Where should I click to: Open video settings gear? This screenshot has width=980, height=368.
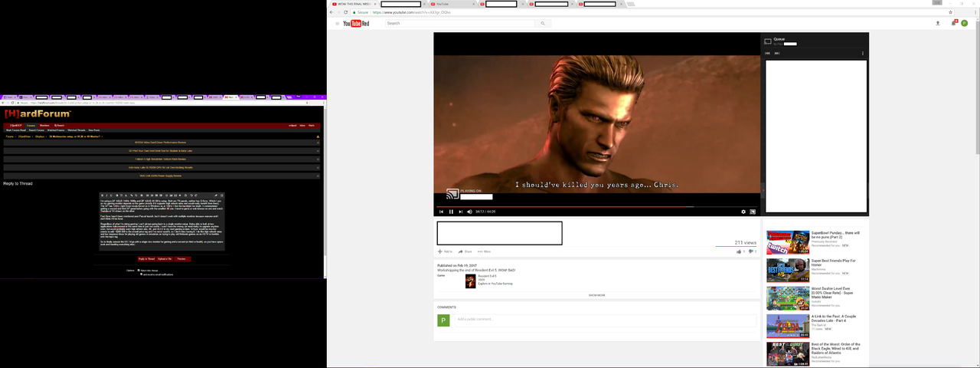tap(743, 212)
